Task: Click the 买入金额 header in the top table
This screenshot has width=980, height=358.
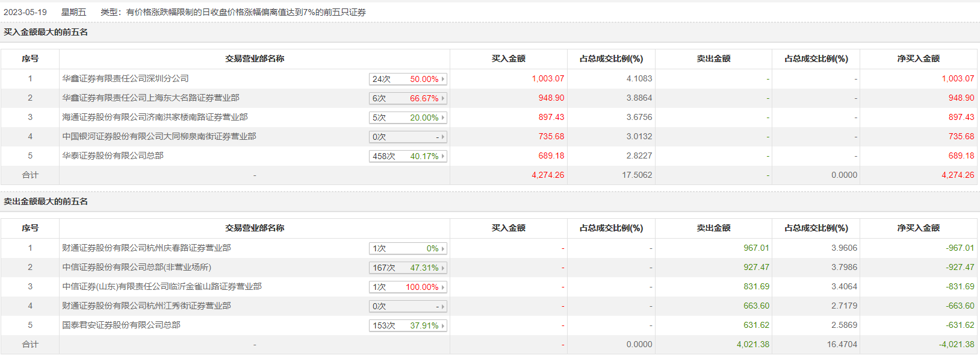Action: [508, 58]
